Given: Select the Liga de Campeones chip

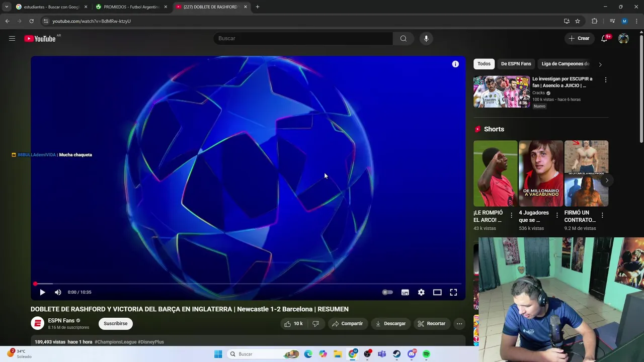Looking at the screenshot, I should (x=566, y=64).
